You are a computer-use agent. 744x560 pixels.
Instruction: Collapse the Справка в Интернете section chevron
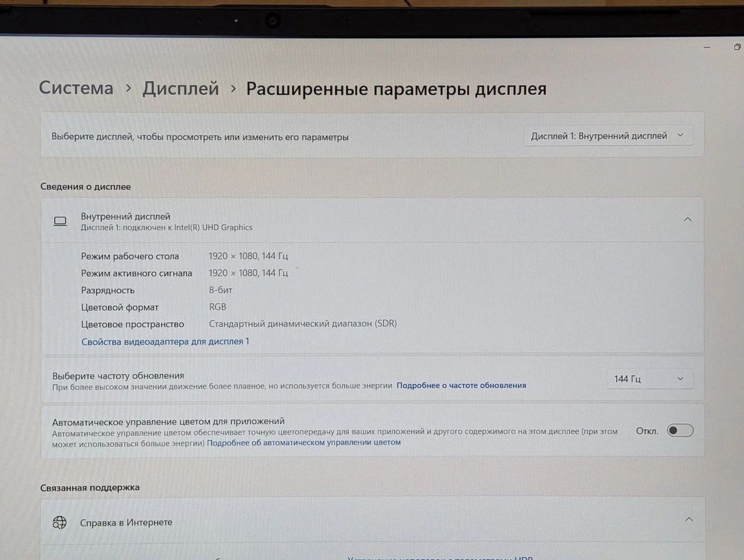click(689, 519)
